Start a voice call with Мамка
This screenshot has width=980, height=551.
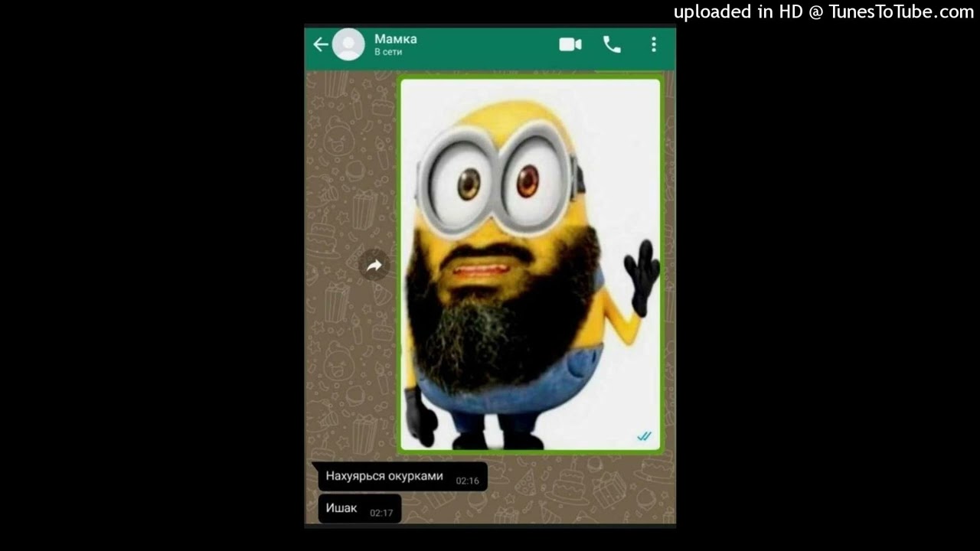pyautogui.click(x=612, y=44)
